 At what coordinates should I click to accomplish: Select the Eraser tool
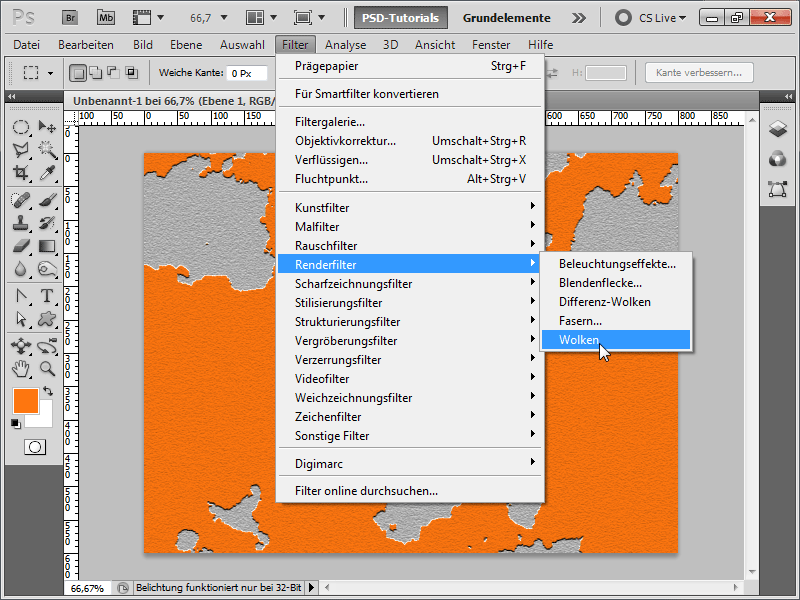(20, 246)
